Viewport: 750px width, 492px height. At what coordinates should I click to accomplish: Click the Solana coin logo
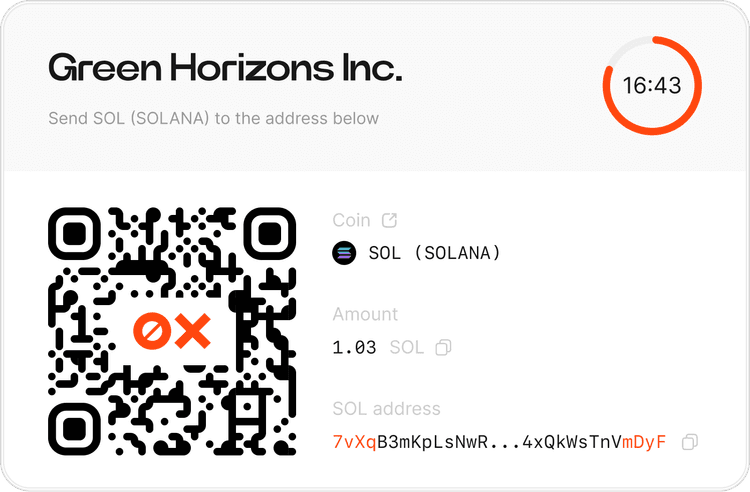pyautogui.click(x=344, y=253)
